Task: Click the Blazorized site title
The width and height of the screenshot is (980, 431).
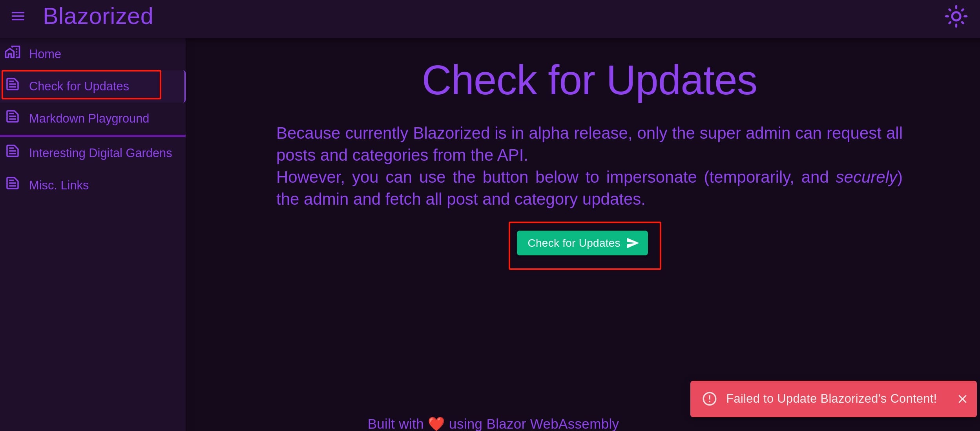Action: (x=98, y=17)
